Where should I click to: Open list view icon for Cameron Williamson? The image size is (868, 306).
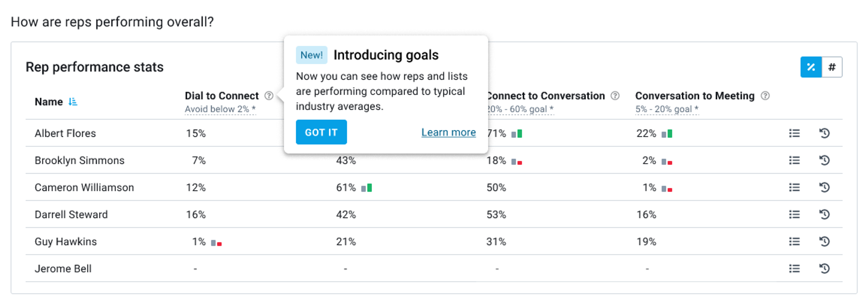coord(794,187)
